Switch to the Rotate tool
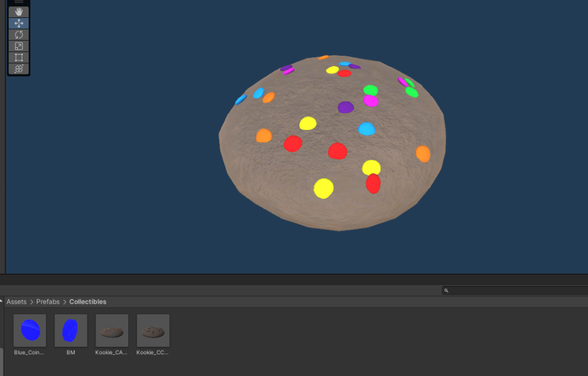The image size is (588, 376). click(x=18, y=34)
